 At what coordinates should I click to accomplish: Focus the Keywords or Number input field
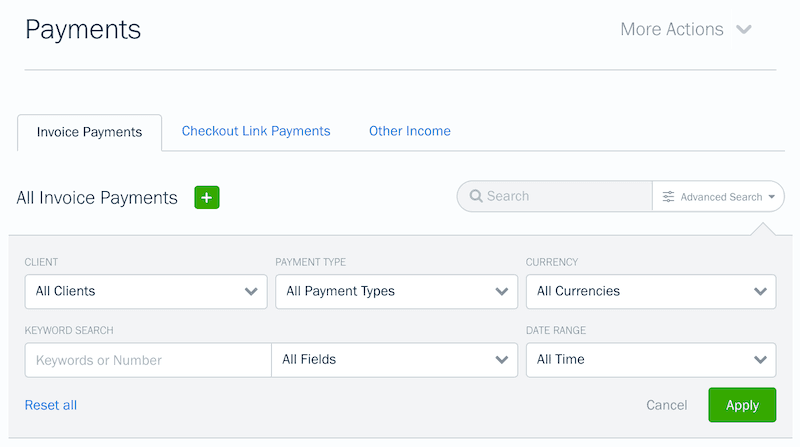(148, 360)
